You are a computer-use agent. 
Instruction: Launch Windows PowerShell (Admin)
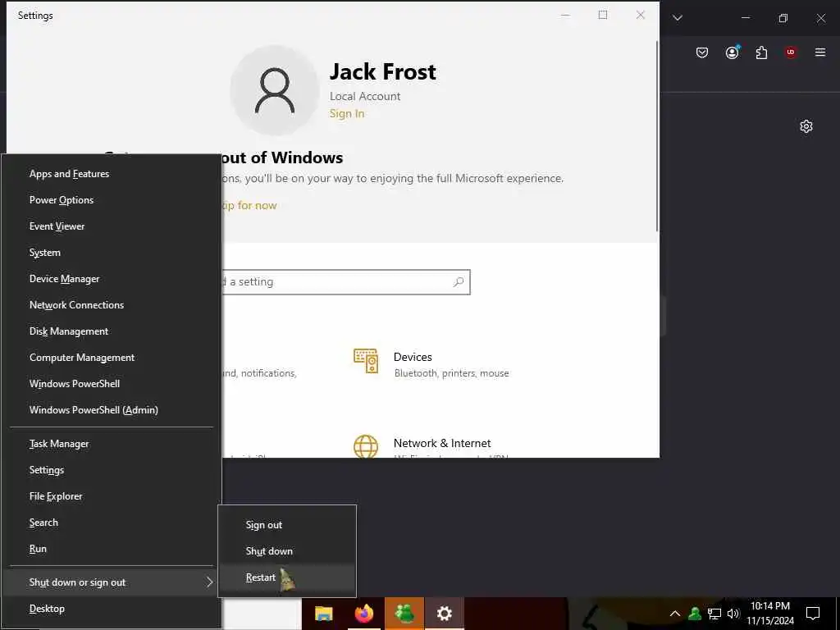(112, 410)
